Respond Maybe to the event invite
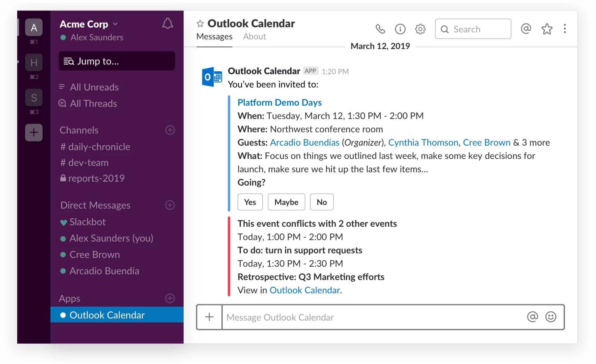 pos(286,202)
